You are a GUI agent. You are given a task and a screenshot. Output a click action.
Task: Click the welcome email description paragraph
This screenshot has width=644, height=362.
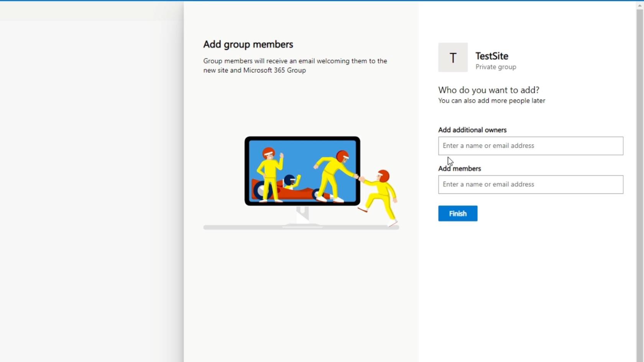pyautogui.click(x=295, y=66)
